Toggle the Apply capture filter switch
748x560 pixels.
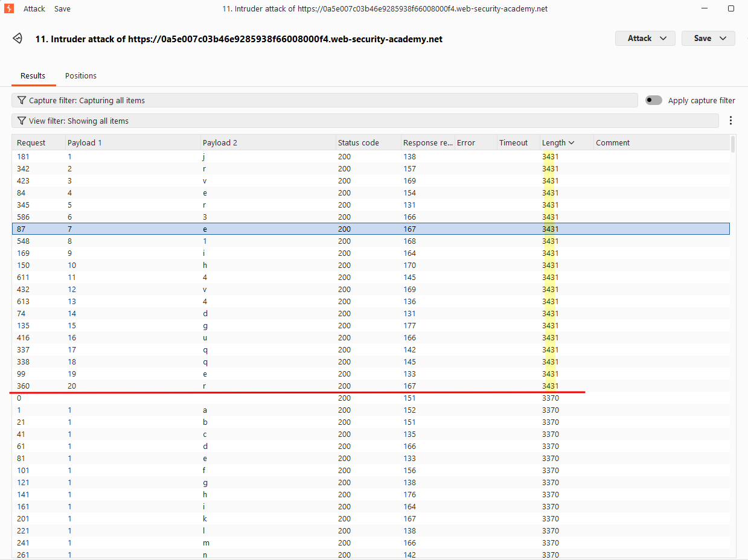pyautogui.click(x=654, y=100)
